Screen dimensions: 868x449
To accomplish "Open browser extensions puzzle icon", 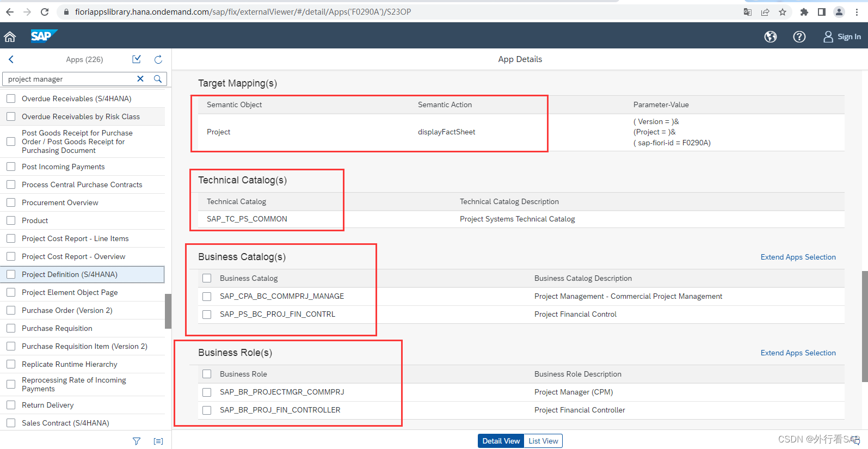I will click(804, 12).
